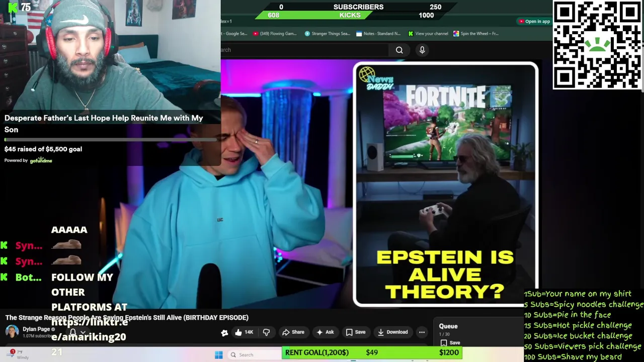644x362 pixels.
Task: Click the YouTube search input field
Action: 304,50
